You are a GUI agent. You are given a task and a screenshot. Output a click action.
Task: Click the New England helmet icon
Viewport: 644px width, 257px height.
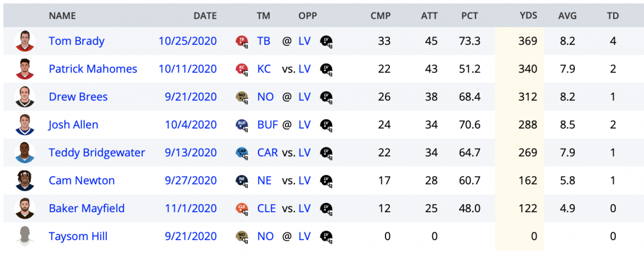(x=242, y=181)
